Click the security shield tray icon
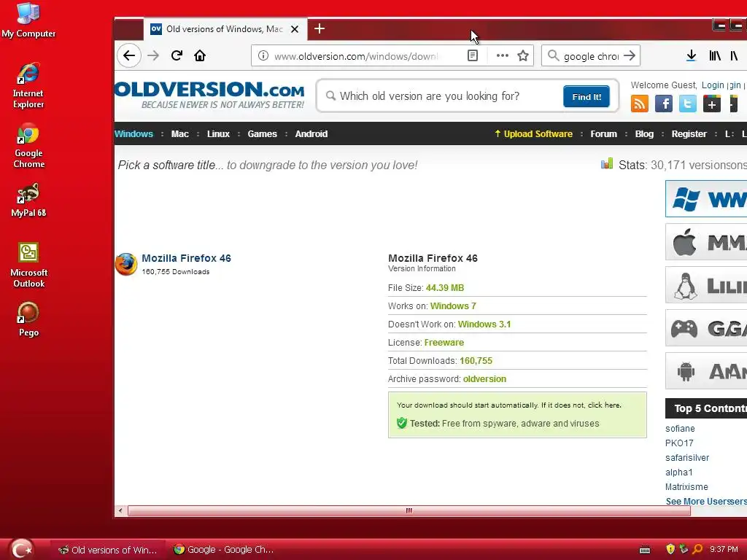 [x=670, y=549]
